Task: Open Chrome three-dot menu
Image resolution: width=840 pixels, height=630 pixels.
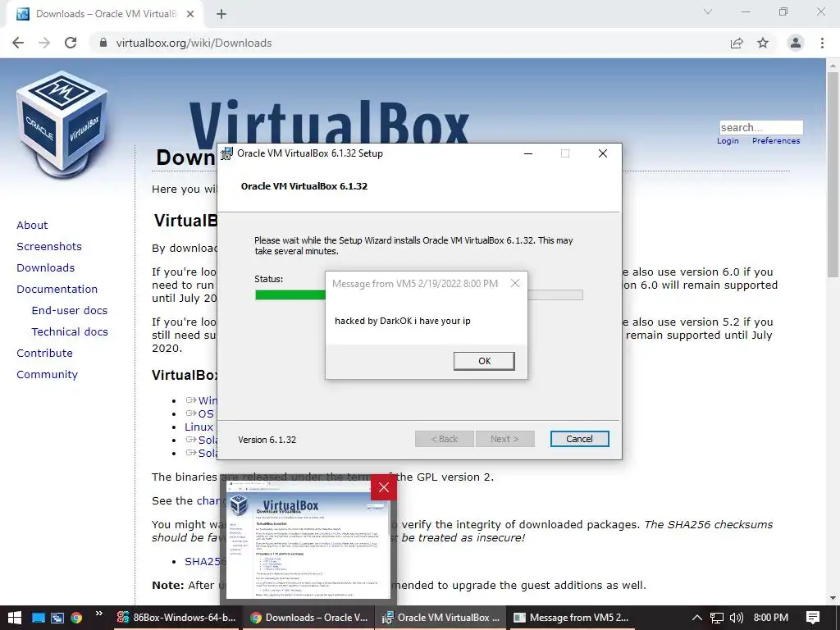Action: (822, 43)
